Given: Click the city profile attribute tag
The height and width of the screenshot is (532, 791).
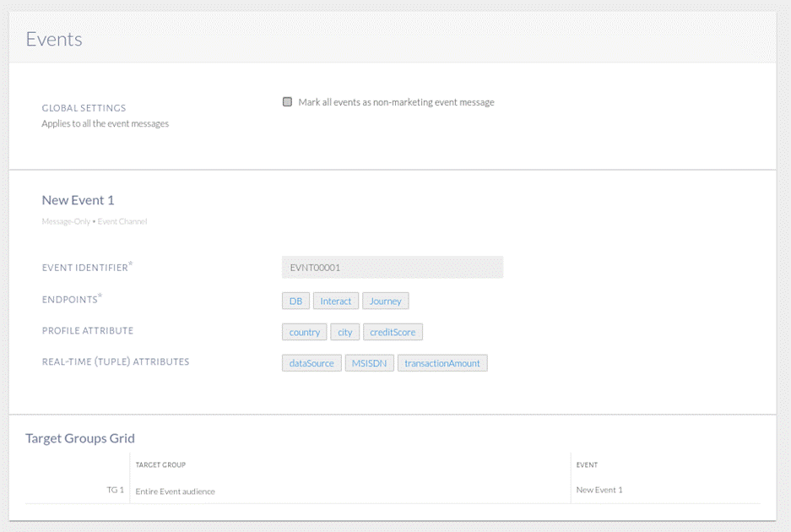Looking at the screenshot, I should [344, 332].
